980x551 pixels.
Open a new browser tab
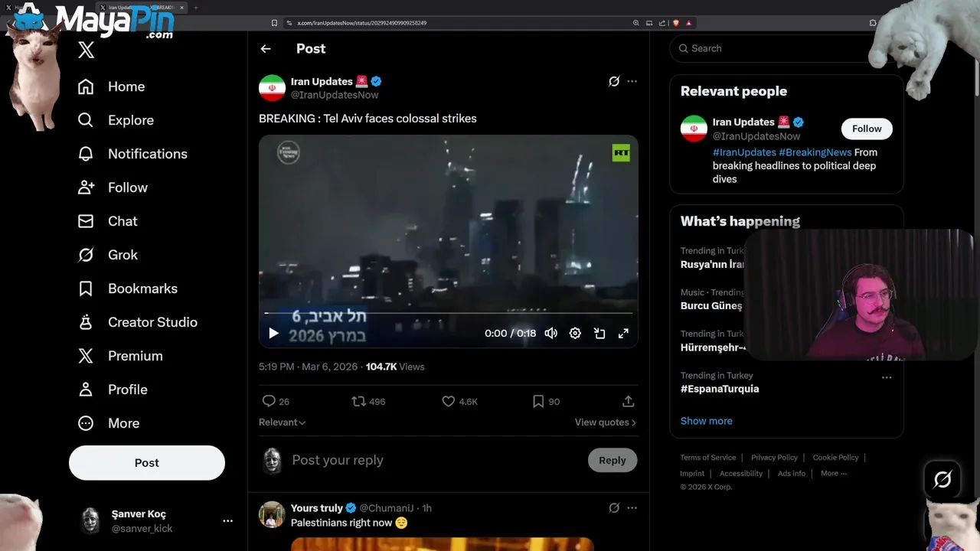pos(195,8)
